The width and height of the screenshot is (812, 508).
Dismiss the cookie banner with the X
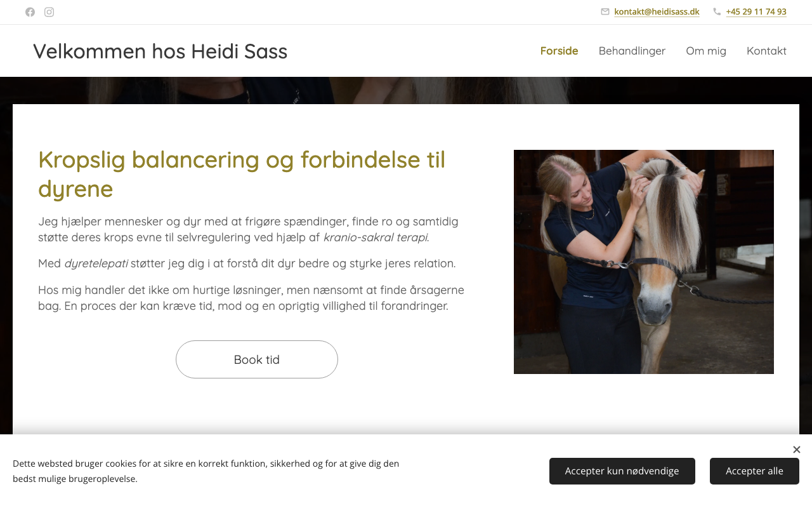[x=797, y=450]
